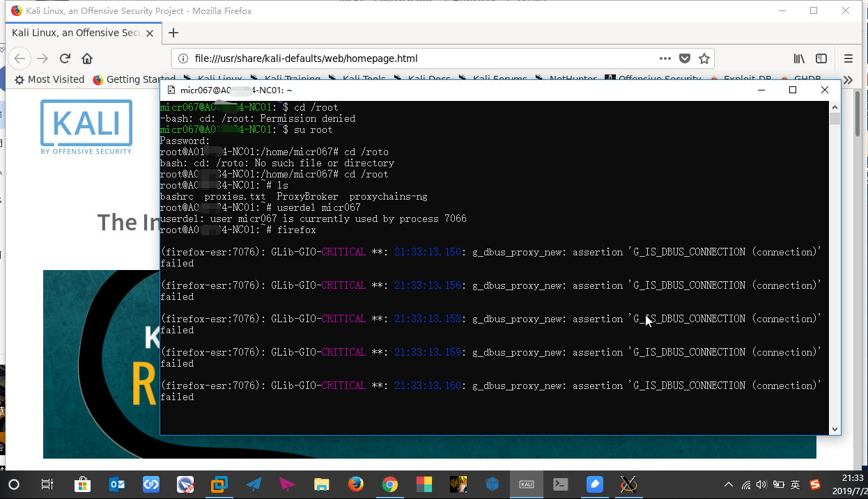Open network status in the system tray
This screenshot has height=499, width=868.
point(746,484)
